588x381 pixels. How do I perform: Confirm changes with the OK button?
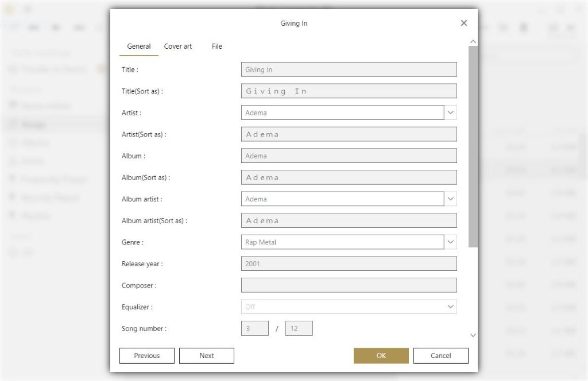[x=381, y=356]
